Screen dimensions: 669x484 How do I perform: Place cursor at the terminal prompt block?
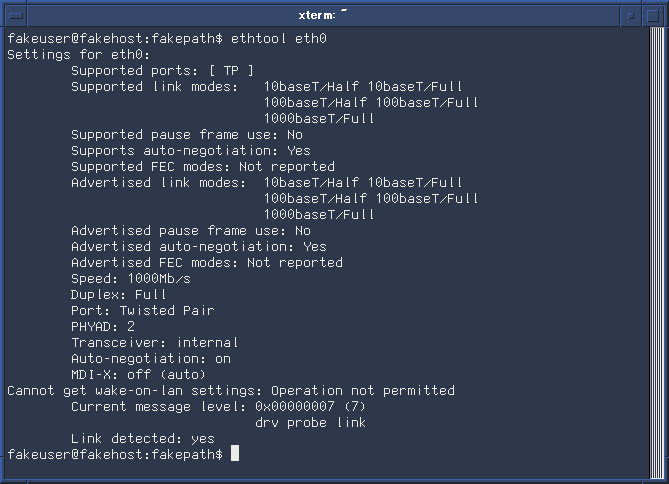point(235,453)
